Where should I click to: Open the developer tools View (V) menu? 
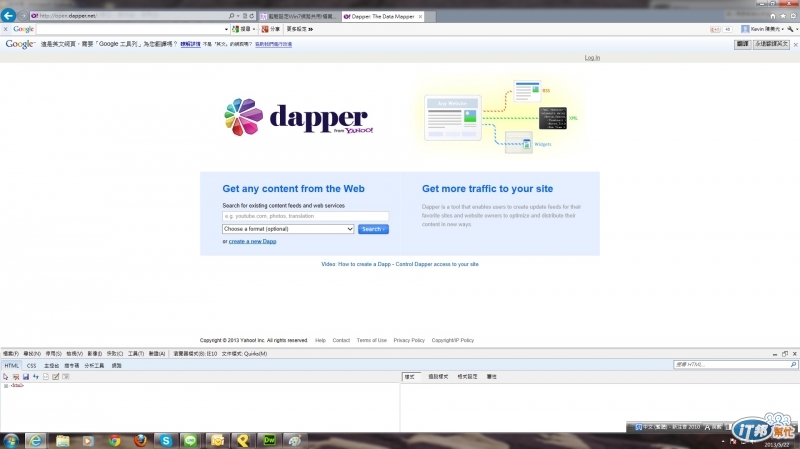pos(74,354)
